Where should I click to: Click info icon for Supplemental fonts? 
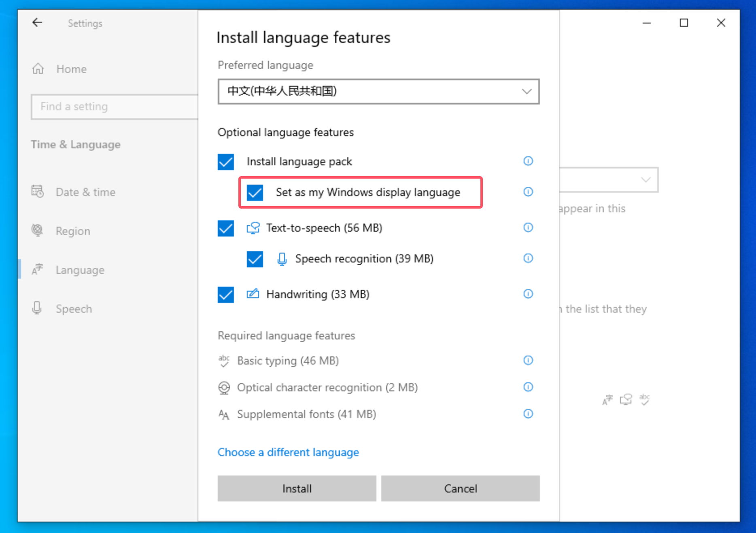tap(528, 414)
